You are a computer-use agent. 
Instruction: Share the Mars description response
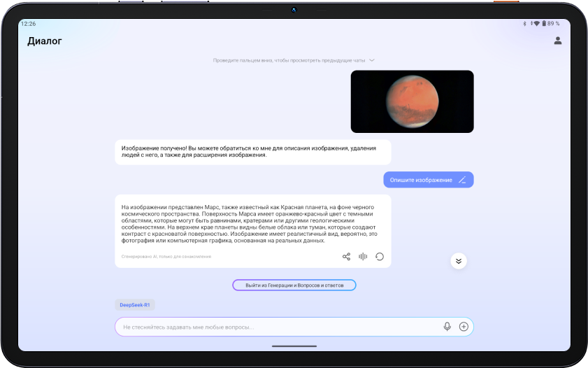click(x=346, y=257)
